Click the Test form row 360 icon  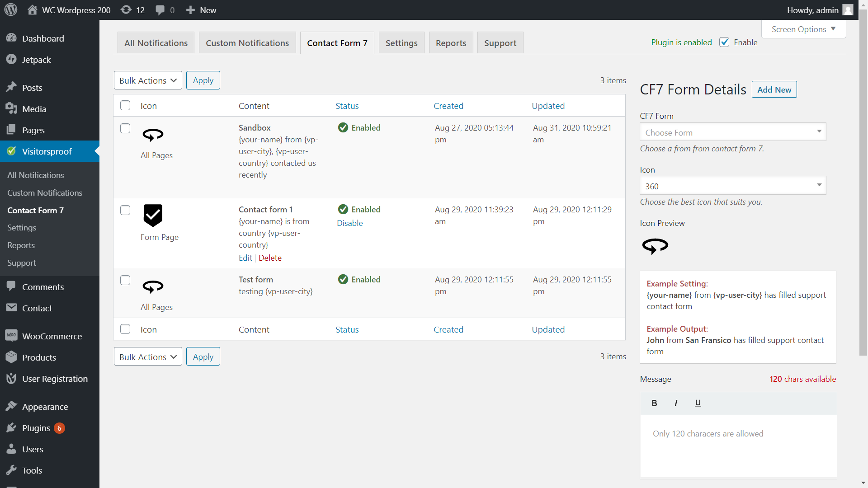153,287
